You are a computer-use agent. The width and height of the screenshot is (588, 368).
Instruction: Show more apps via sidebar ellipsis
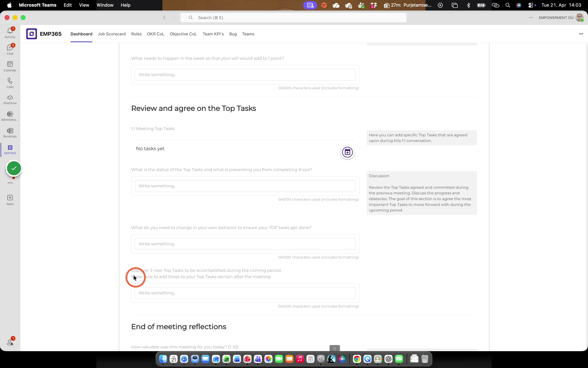(x=10, y=183)
